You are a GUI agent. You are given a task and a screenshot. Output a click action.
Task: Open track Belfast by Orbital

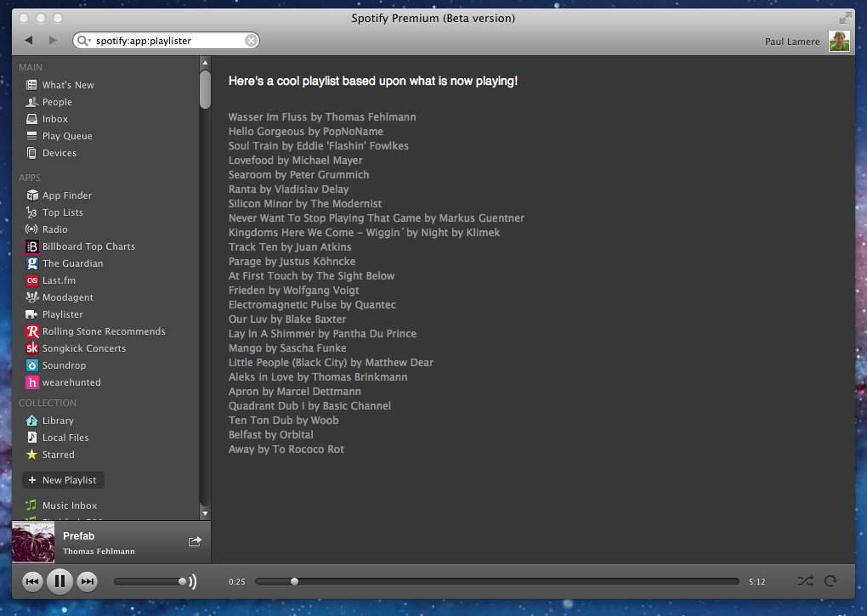coord(270,435)
